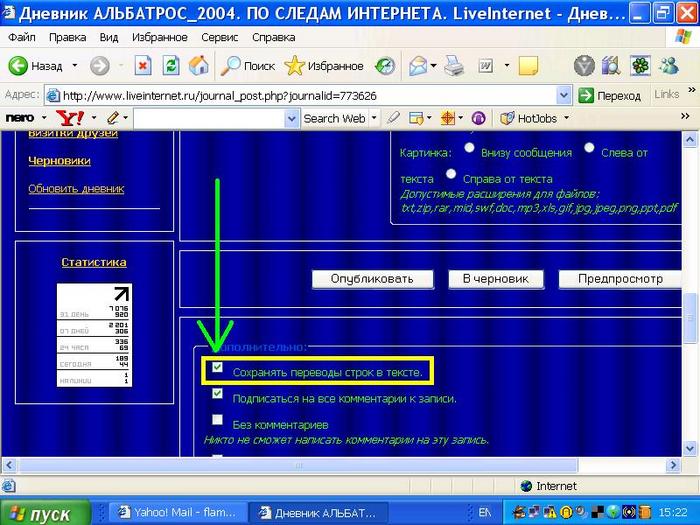700x525 pixels.
Task: Open Yahoo toolbar search box dropdown
Action: point(291,118)
